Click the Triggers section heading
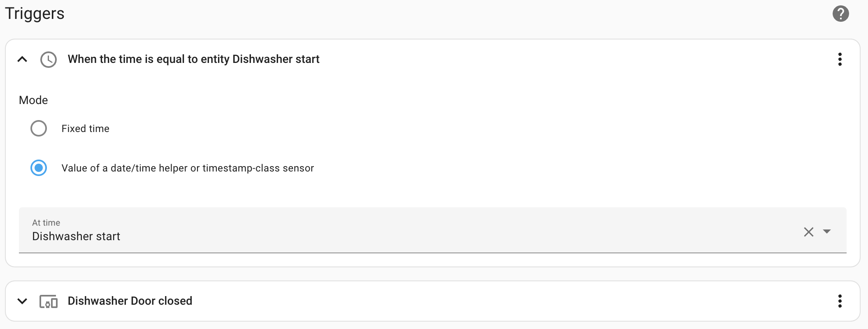Image resolution: width=868 pixels, height=329 pixels. tap(35, 14)
